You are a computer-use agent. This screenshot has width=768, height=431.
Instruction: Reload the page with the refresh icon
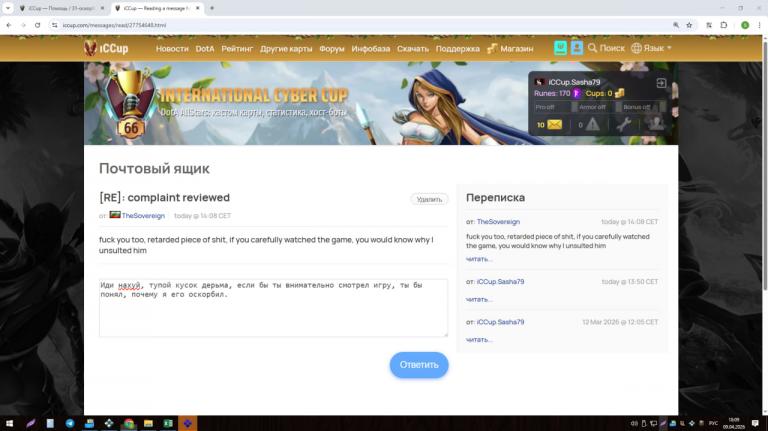coord(38,25)
